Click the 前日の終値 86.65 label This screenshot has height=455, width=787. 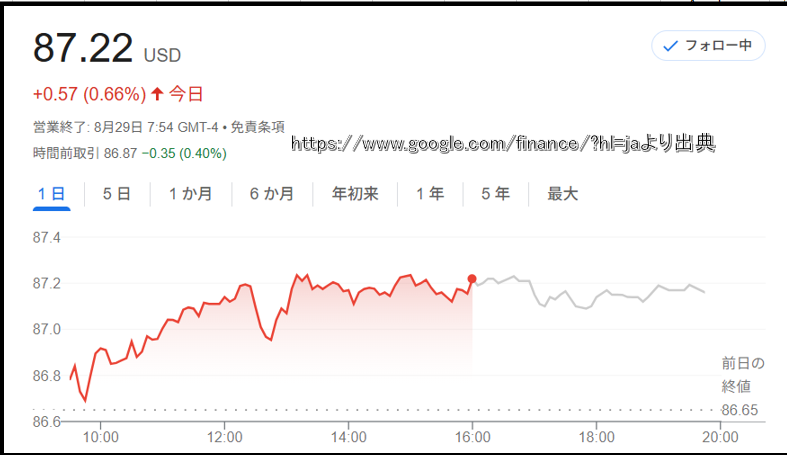click(743, 386)
